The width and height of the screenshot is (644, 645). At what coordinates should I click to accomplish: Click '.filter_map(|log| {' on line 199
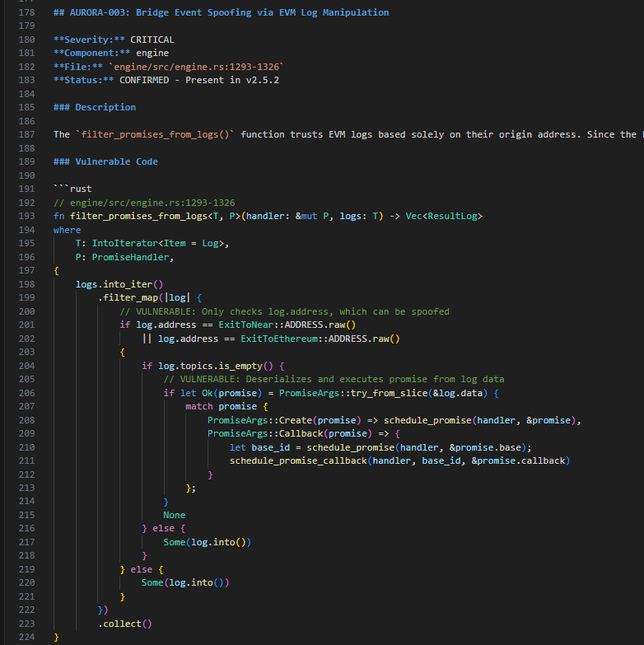pyautogui.click(x=150, y=297)
